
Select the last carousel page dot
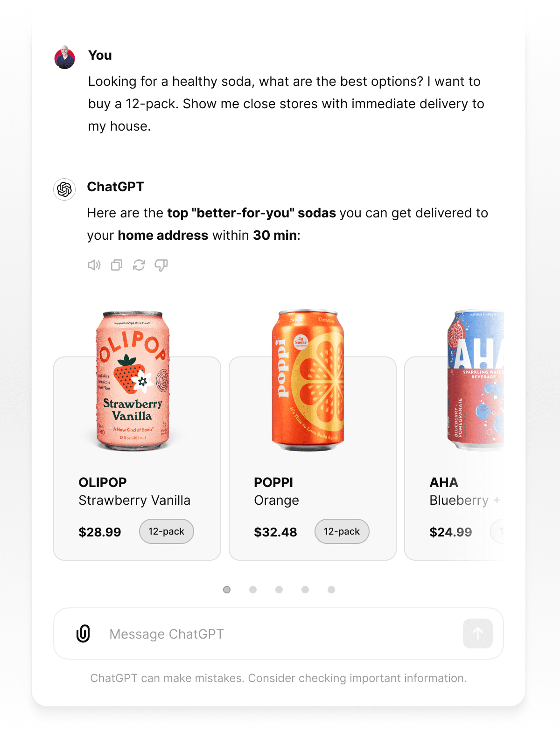tap(331, 590)
